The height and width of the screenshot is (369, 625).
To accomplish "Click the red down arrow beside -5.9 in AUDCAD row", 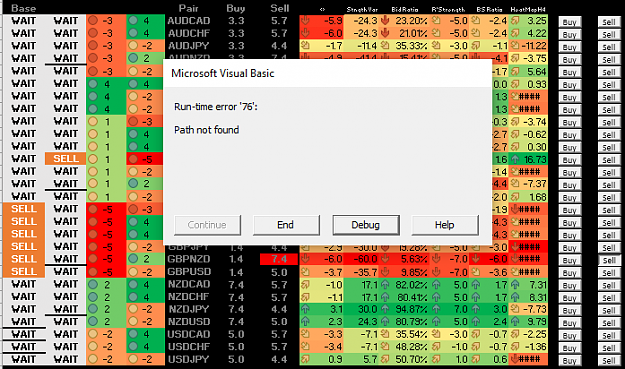I will point(305,20).
